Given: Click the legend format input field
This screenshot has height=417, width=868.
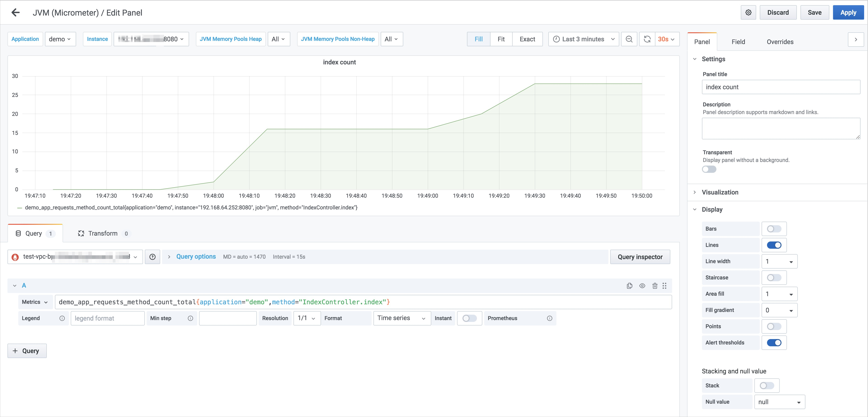Looking at the screenshot, I should pos(108,318).
